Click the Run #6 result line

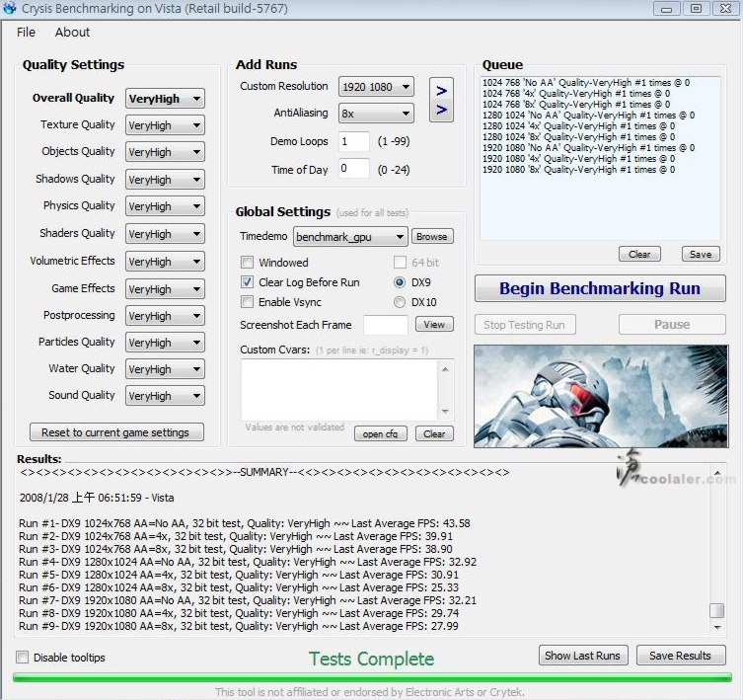tap(239, 587)
